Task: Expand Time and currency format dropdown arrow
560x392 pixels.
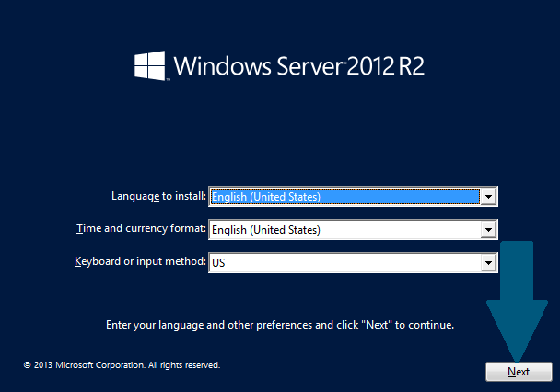Action: tap(488, 230)
